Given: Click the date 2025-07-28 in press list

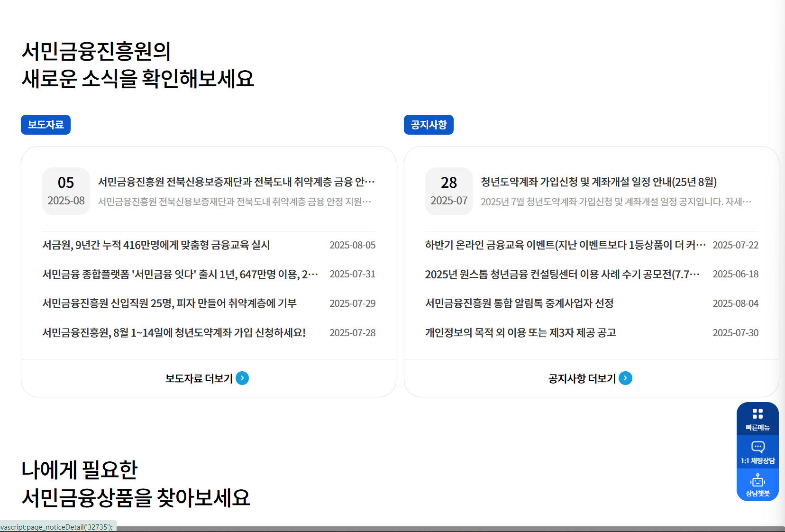Looking at the screenshot, I should point(353,333).
